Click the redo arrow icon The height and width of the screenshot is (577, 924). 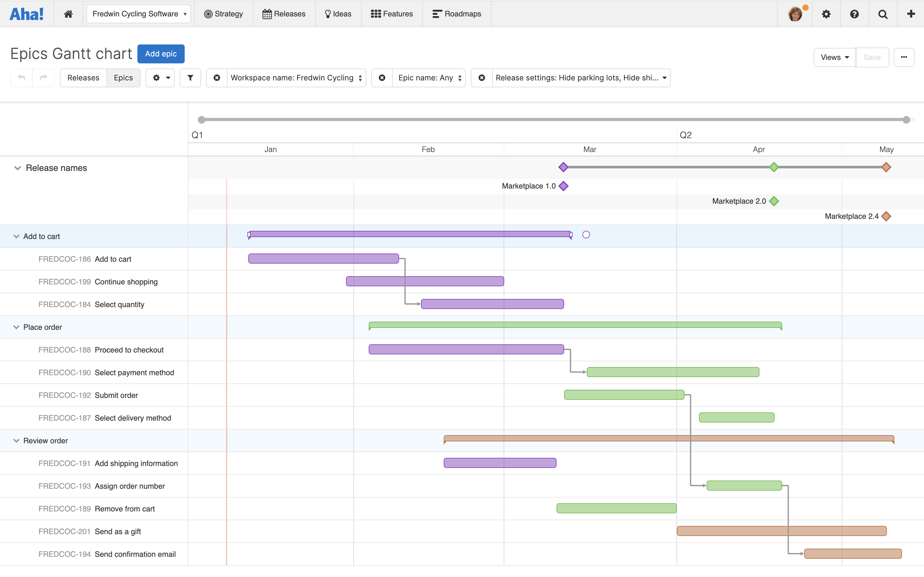pyautogui.click(x=43, y=78)
